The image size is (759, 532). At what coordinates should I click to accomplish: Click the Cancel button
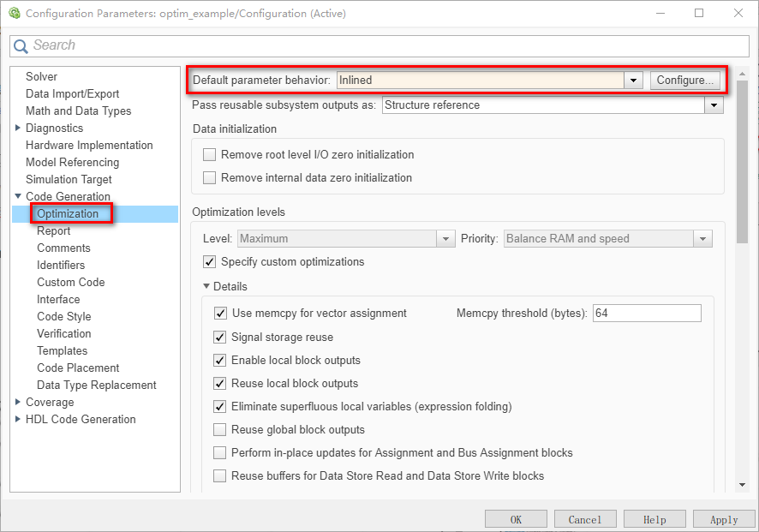click(585, 520)
